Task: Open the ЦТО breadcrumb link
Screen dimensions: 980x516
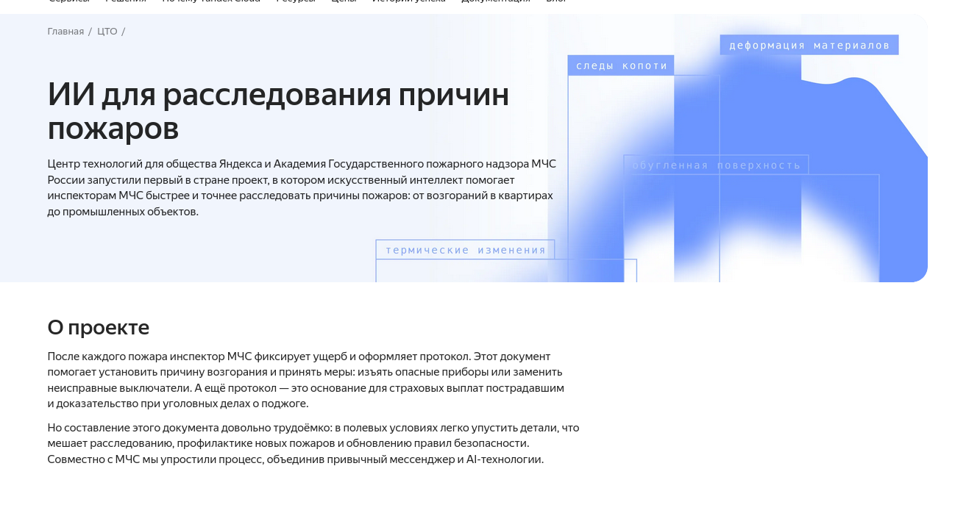Action: click(x=107, y=31)
